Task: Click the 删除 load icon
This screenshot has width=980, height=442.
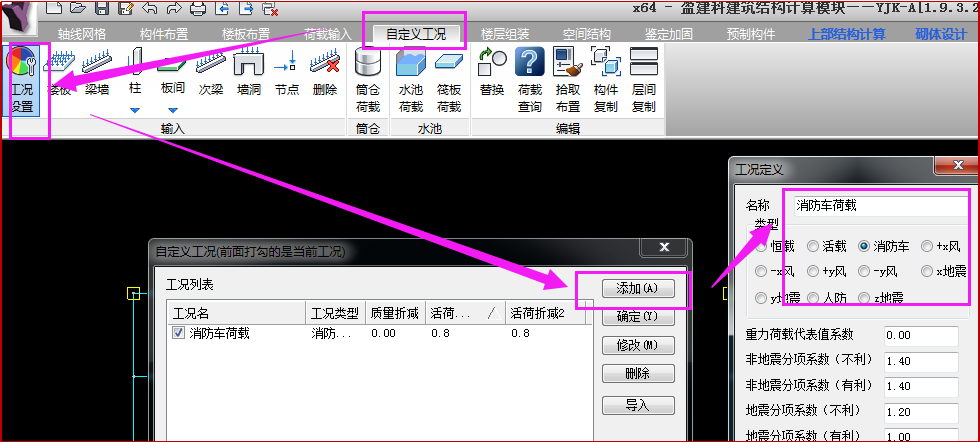Action: (325, 78)
